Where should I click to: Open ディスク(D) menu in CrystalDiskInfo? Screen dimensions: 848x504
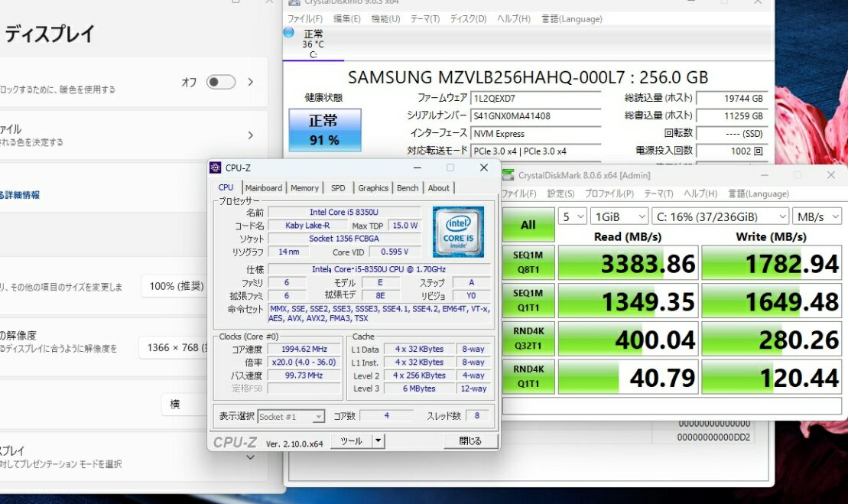pyautogui.click(x=468, y=19)
